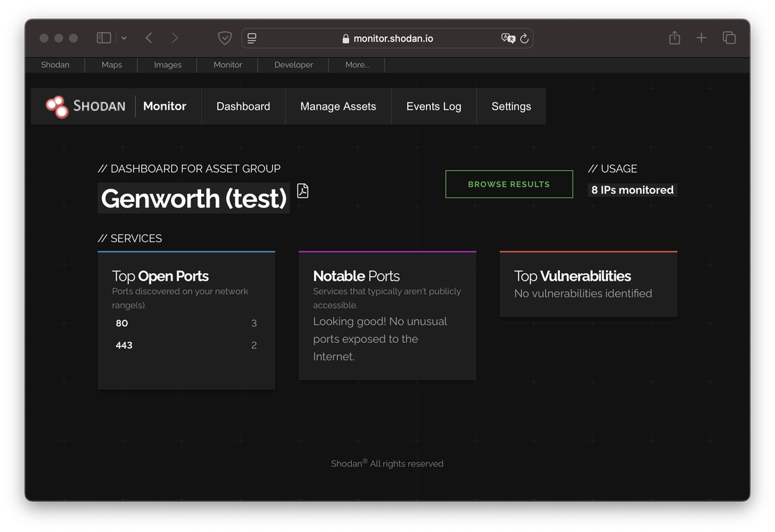This screenshot has width=775, height=532.
Task: Select Developer in the top navigation
Action: click(x=293, y=64)
